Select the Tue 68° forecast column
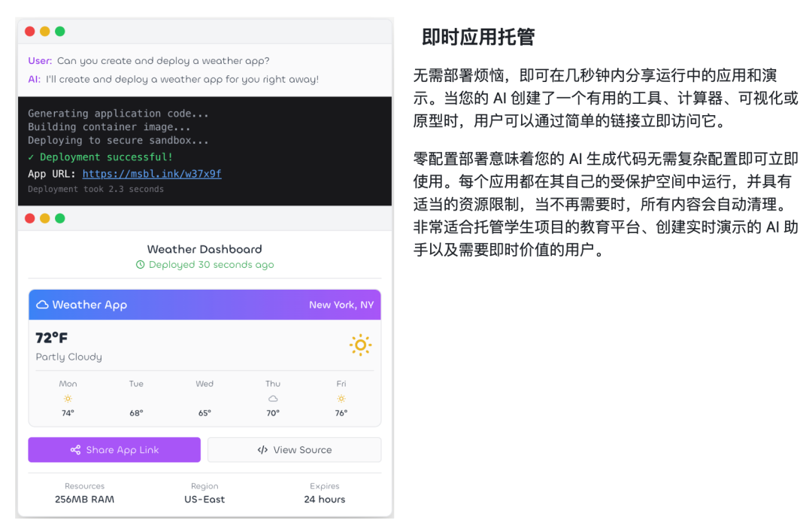 [x=136, y=398]
